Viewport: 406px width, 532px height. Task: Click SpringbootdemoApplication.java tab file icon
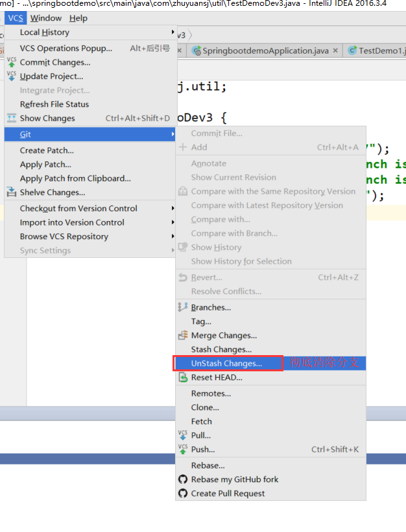(x=197, y=51)
